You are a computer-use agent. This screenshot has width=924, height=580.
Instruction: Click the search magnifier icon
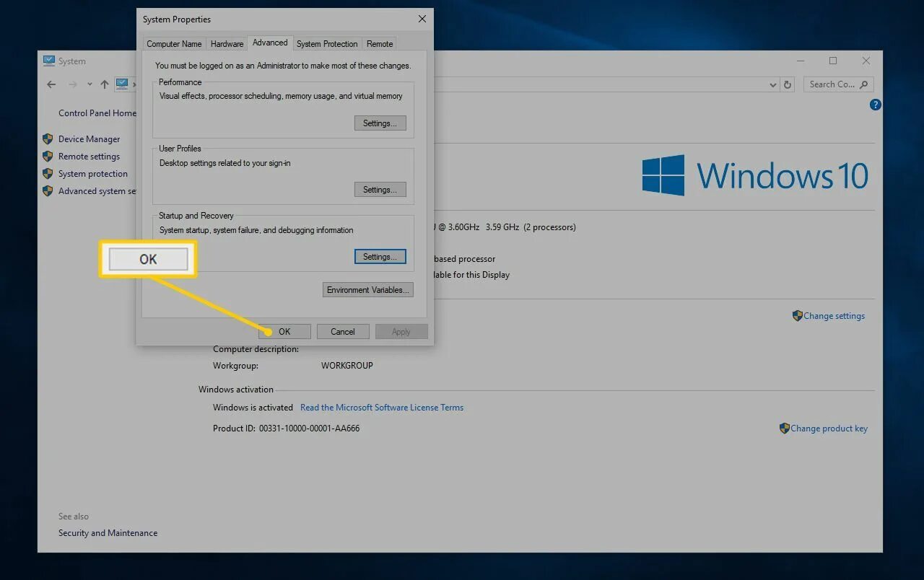865,84
